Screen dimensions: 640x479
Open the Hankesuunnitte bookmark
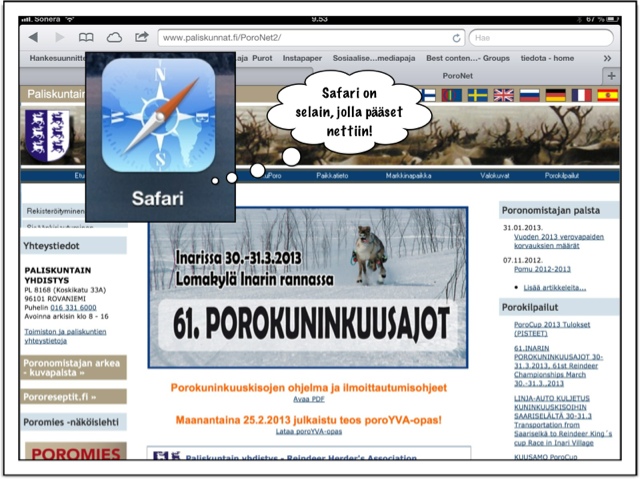(58, 58)
